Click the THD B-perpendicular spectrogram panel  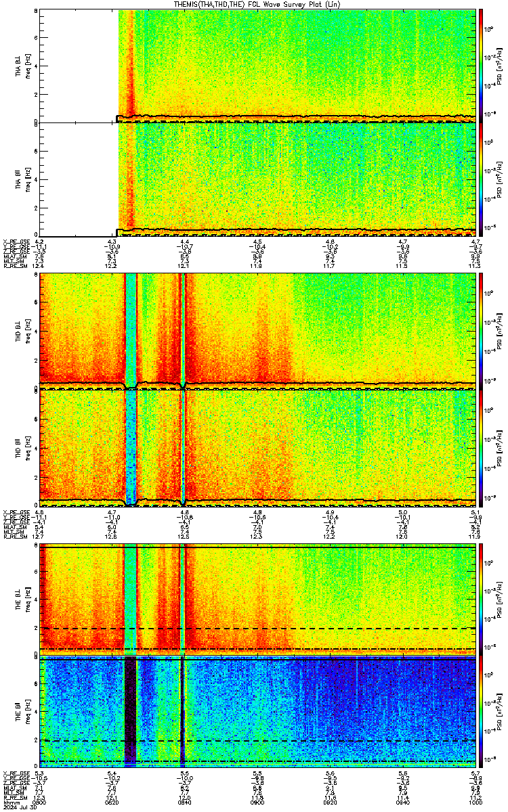258,331
